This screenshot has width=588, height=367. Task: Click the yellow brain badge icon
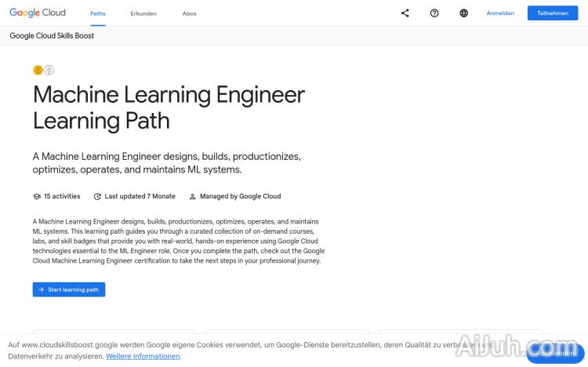click(x=38, y=70)
